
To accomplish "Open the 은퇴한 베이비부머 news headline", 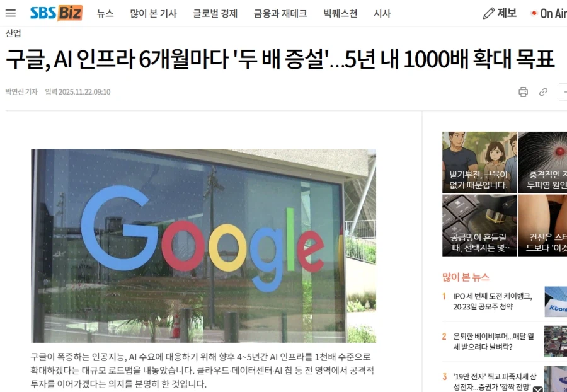I will [493, 342].
